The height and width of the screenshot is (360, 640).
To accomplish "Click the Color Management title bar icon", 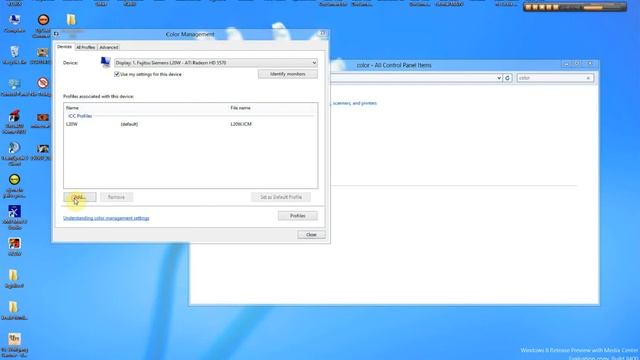I will pyautogui.click(x=56, y=34).
